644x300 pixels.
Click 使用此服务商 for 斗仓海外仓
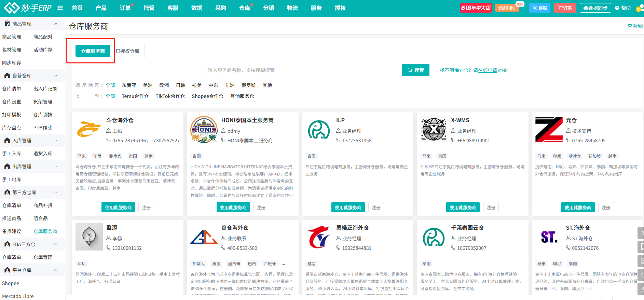tap(118, 207)
